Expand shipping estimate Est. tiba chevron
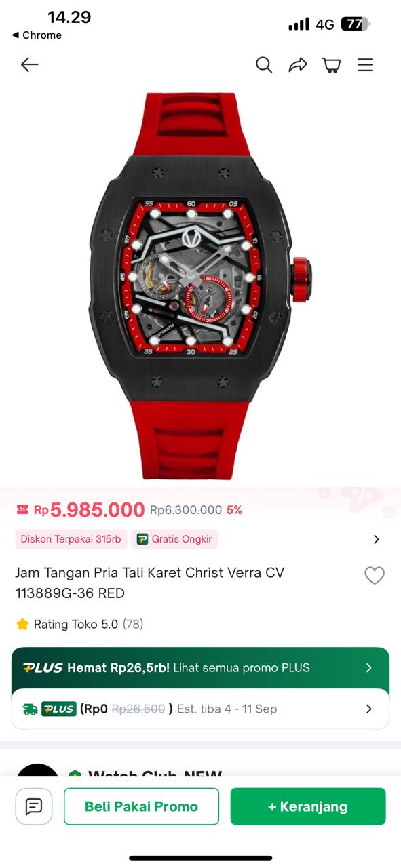 pyautogui.click(x=369, y=709)
